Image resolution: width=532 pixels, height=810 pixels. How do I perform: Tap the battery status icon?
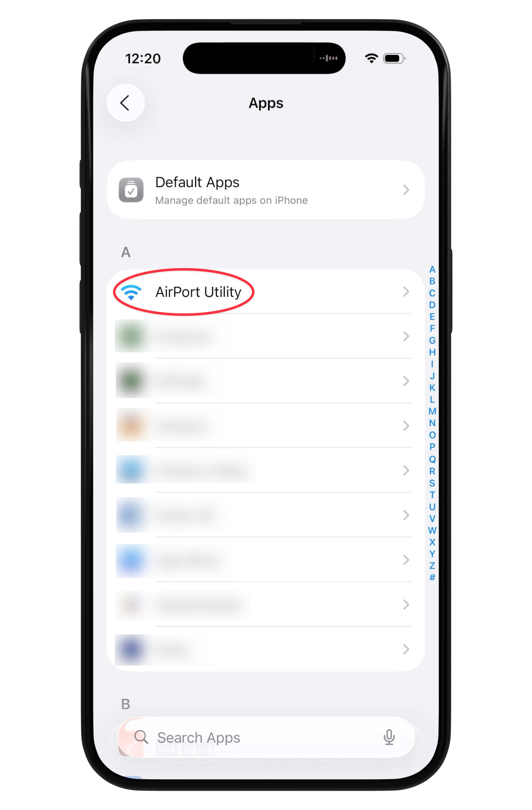[x=394, y=58]
